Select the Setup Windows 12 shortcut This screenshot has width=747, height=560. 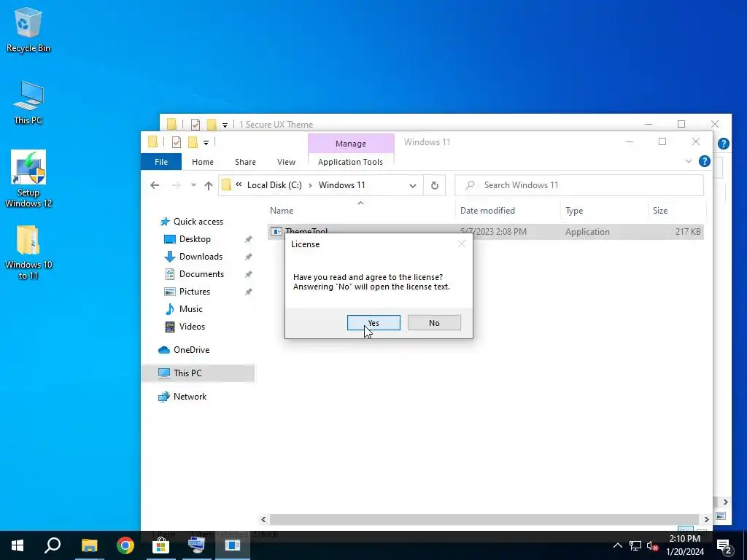(28, 179)
